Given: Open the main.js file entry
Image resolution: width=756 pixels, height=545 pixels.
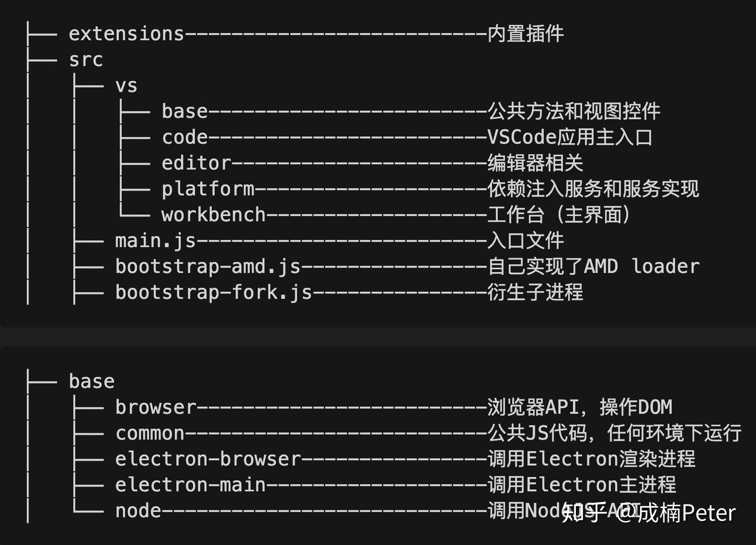Looking at the screenshot, I should [155, 241].
